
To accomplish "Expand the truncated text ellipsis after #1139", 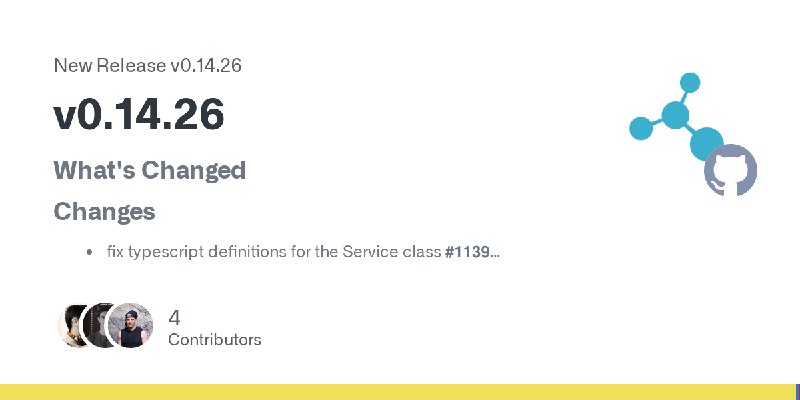I will pyautogui.click(x=495, y=253).
